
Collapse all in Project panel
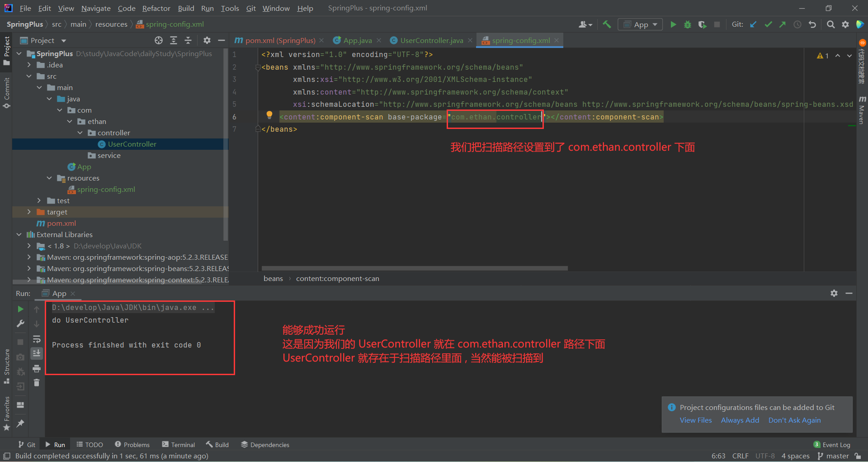click(188, 40)
